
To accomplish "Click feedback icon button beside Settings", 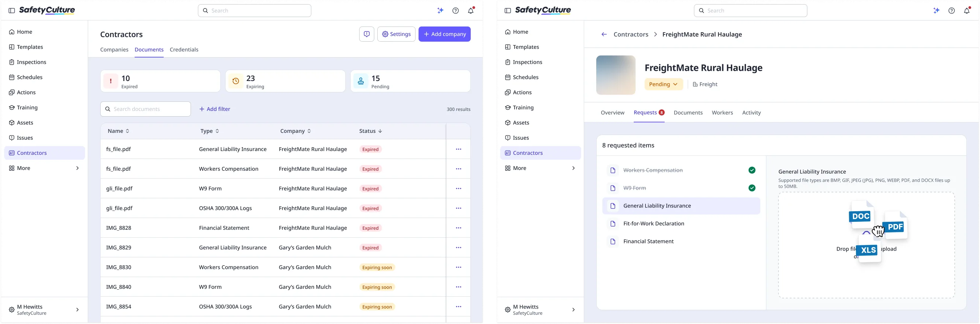I will pyautogui.click(x=366, y=34).
